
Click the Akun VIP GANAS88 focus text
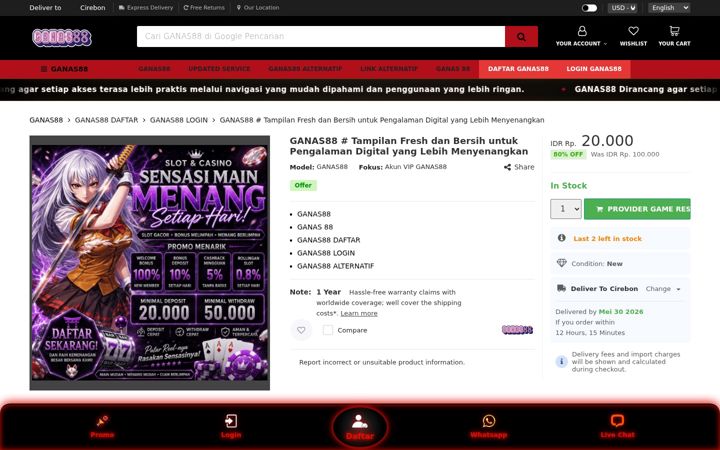[x=416, y=167]
